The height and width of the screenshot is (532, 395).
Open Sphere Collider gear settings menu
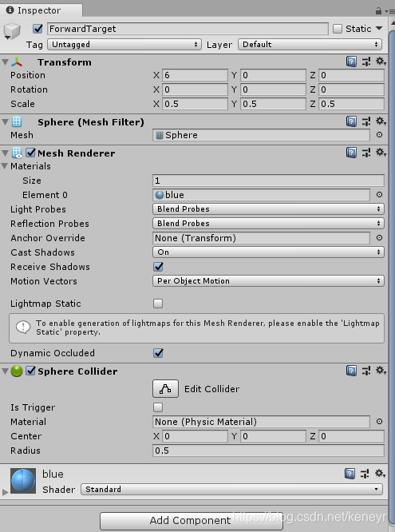pyautogui.click(x=381, y=371)
